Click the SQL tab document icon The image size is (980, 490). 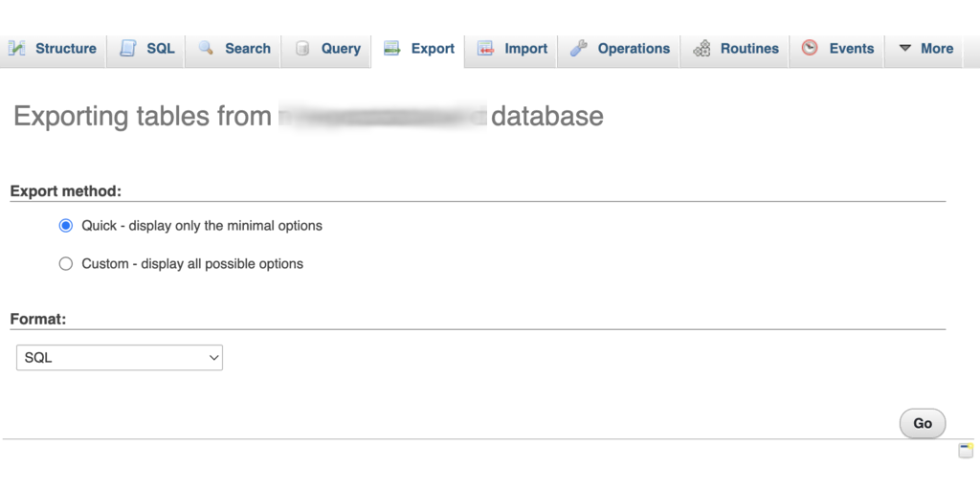[127, 49]
